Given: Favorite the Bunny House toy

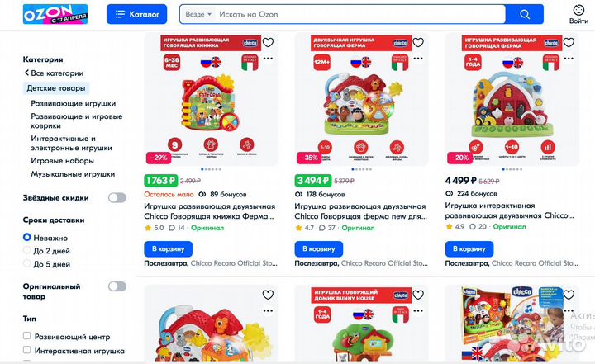Looking at the screenshot, I should 418,295.
